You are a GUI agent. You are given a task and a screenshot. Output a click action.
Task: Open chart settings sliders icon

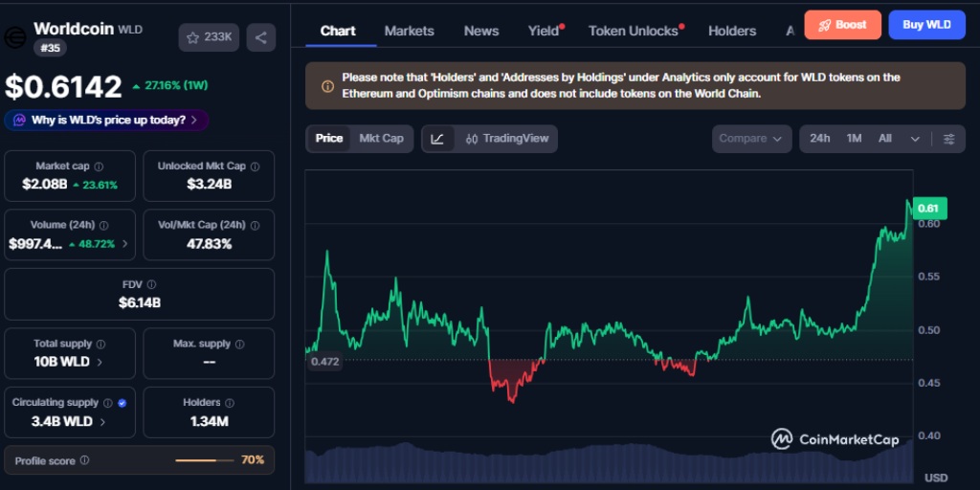tap(948, 139)
